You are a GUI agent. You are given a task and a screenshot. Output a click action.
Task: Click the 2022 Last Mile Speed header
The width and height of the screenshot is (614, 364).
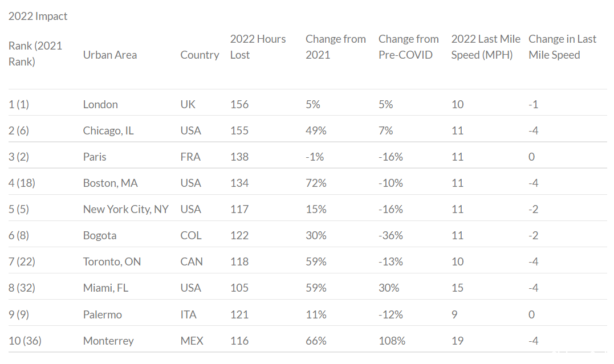click(x=486, y=47)
